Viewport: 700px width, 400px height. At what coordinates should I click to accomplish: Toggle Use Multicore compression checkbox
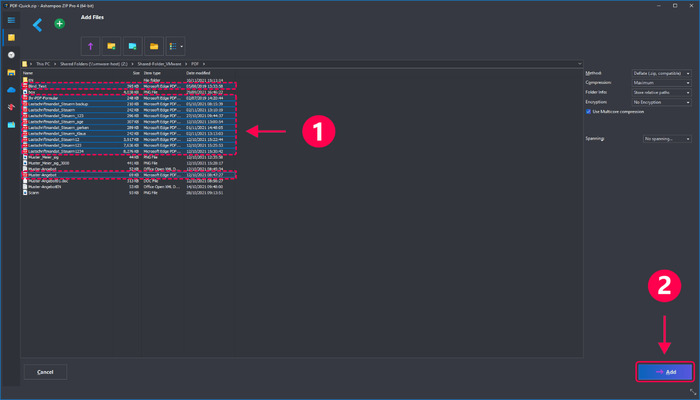pyautogui.click(x=588, y=112)
